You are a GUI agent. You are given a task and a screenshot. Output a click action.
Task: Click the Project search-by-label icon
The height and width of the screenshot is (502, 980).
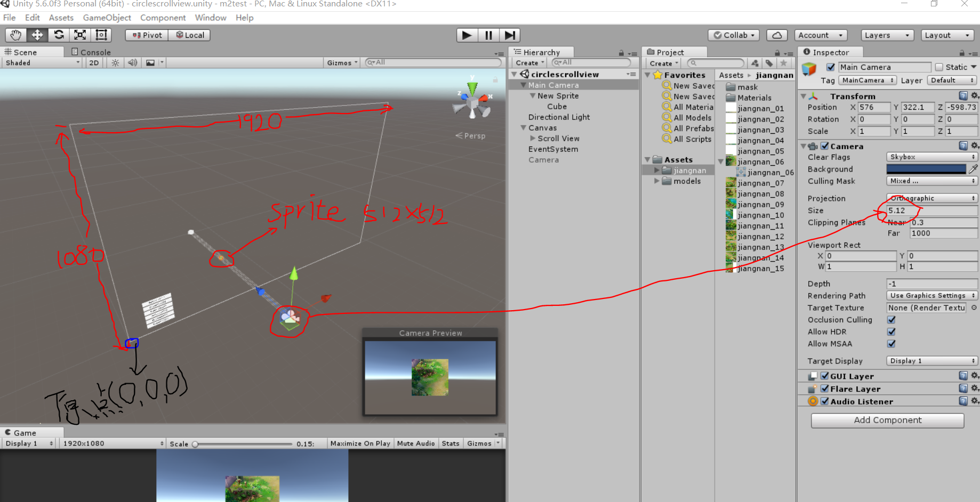769,63
